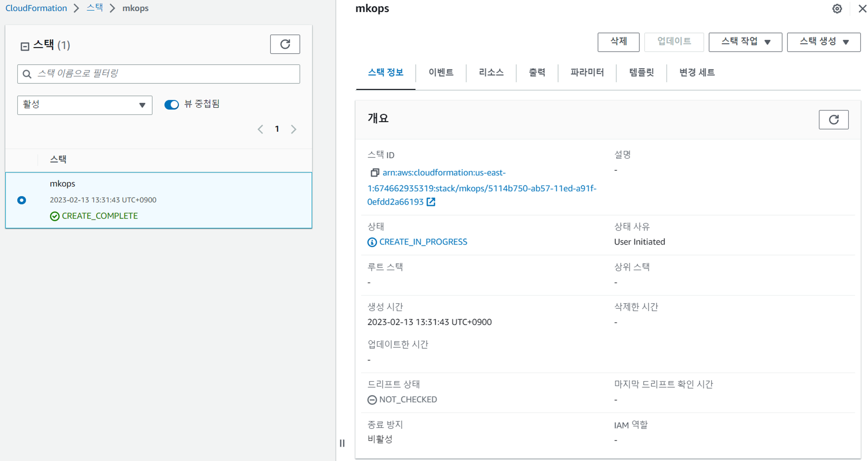The height and width of the screenshot is (461, 868).
Task: Go to the previous page of stacks
Action: coord(260,129)
